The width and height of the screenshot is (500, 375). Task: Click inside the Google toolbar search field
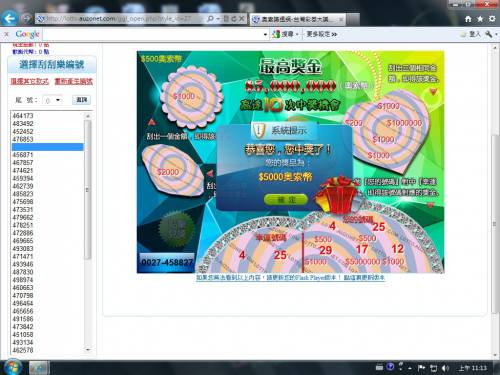tap(154, 34)
